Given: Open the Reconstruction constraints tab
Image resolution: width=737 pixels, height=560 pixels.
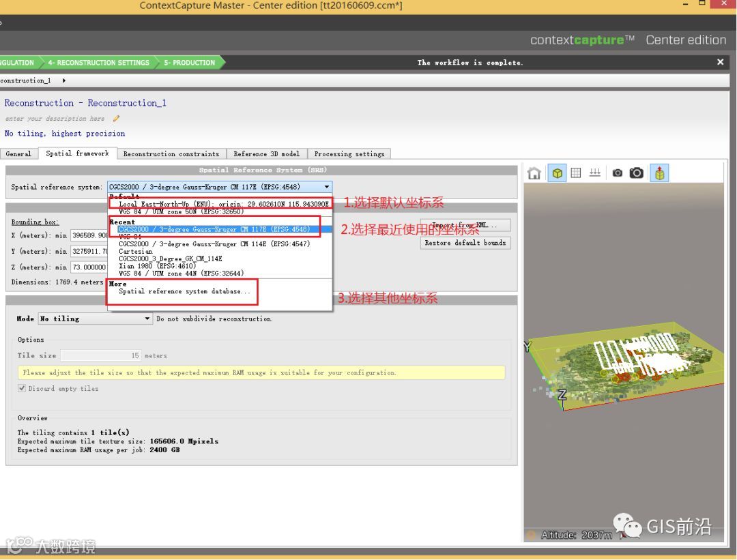Looking at the screenshot, I should click(171, 154).
